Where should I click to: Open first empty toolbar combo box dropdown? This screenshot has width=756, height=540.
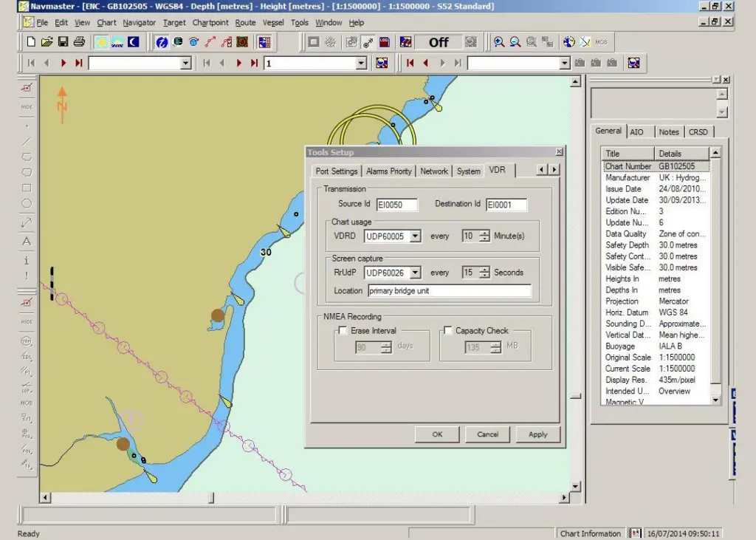click(x=185, y=64)
